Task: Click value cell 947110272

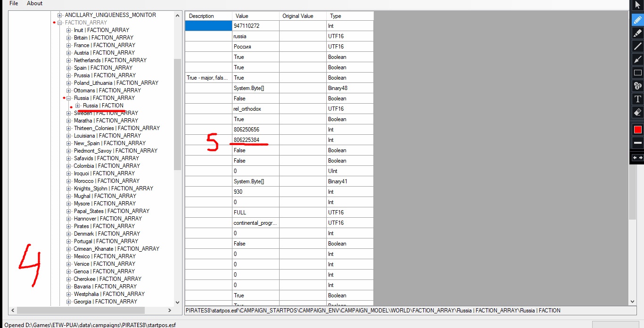Action: [256, 26]
